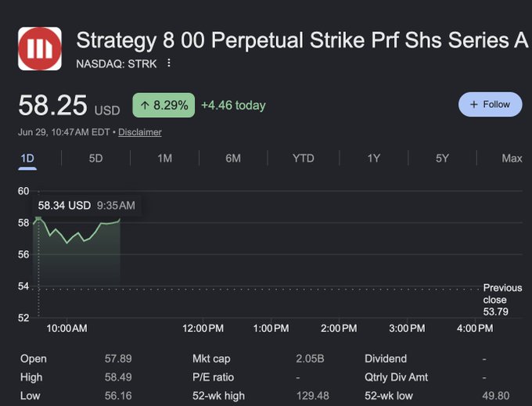Click the 58.34 USD chart tooltip

(87, 205)
